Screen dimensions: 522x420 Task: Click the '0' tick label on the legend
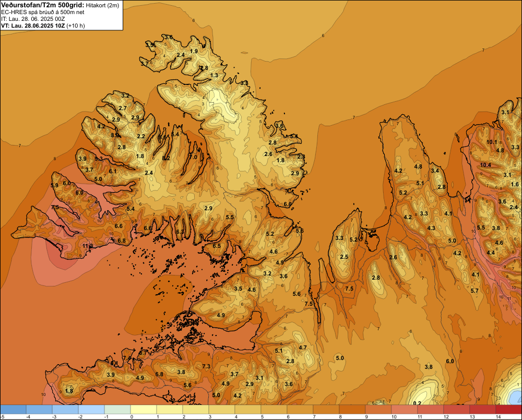(132, 417)
